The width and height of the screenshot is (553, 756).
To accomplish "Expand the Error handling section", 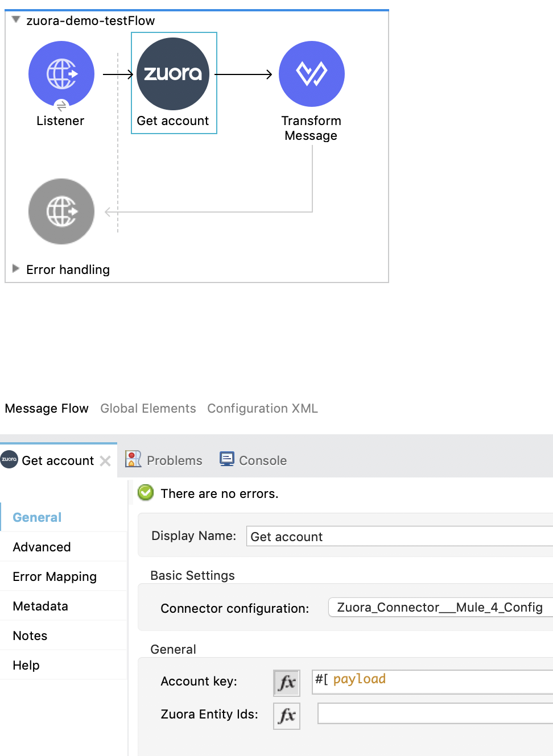I will (15, 269).
